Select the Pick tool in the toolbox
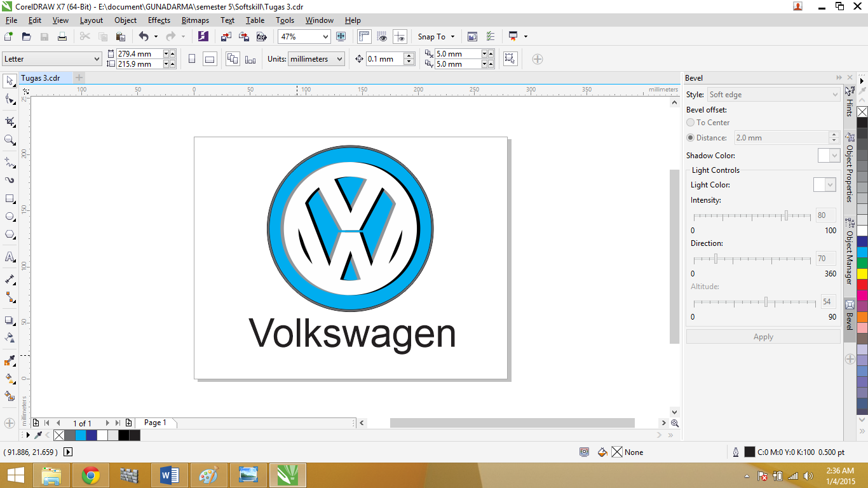 click(10, 81)
